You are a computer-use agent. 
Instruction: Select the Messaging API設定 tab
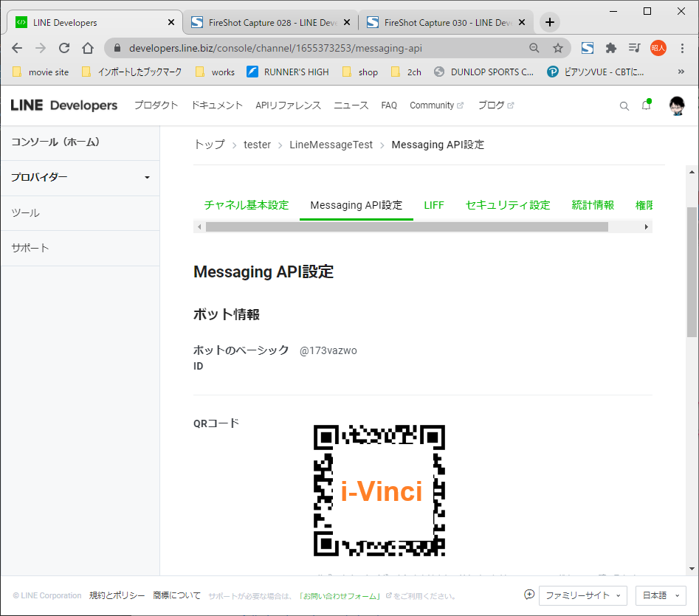click(x=357, y=205)
